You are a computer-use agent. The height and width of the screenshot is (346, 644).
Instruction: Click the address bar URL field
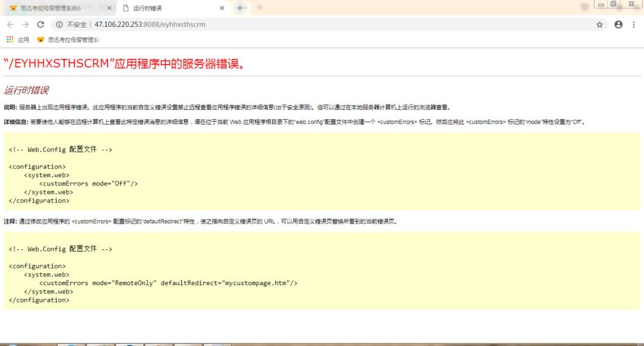[329, 25]
